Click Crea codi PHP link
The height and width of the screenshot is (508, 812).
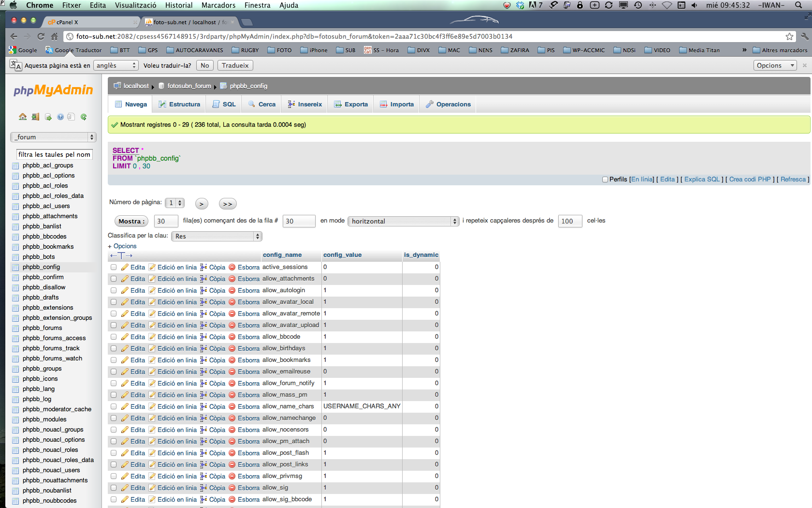point(750,179)
